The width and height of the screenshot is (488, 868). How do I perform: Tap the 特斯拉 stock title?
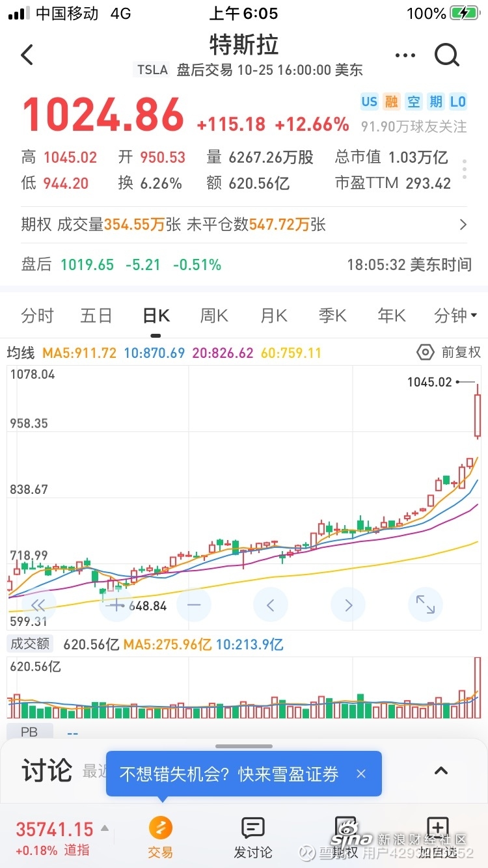click(244, 44)
